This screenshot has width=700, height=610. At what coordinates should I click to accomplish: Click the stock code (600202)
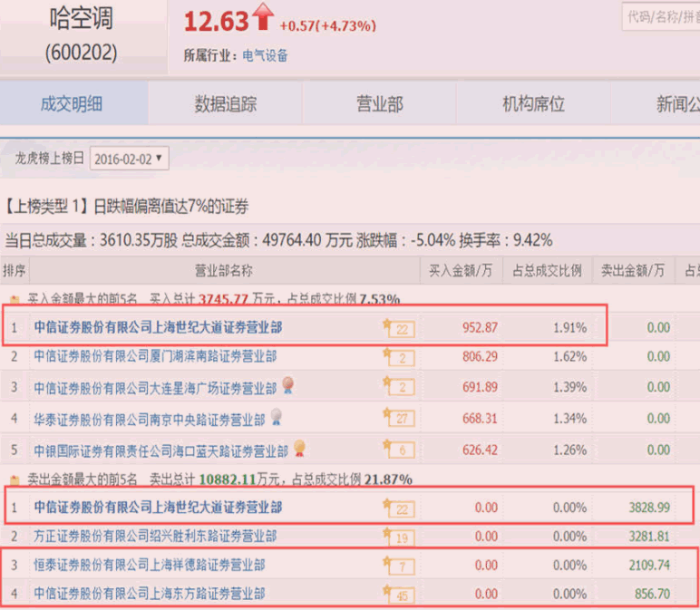point(82,53)
